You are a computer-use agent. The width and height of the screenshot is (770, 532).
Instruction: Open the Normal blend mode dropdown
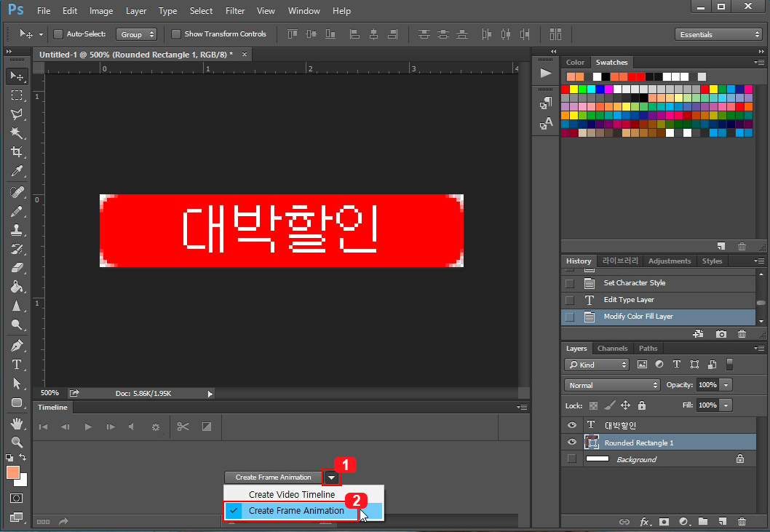click(611, 384)
